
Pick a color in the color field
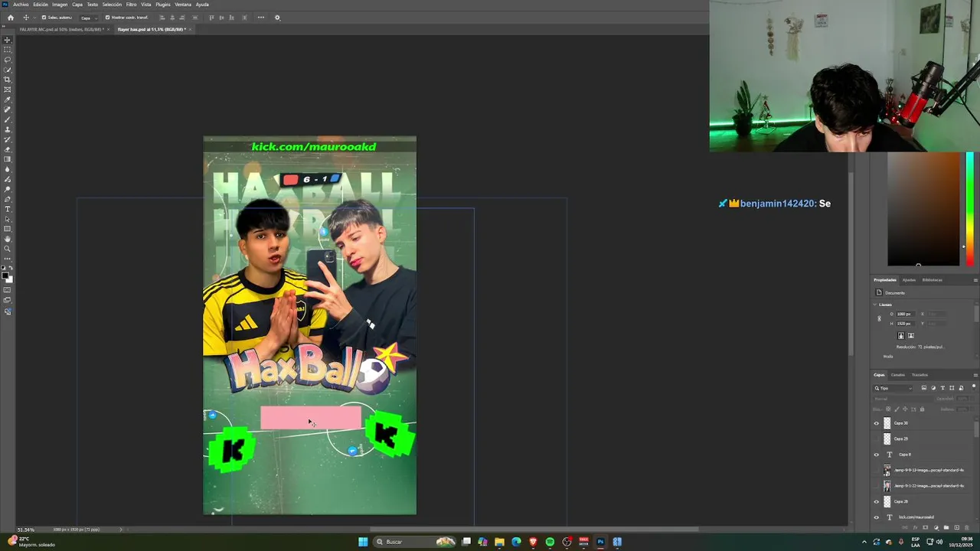pyautogui.click(x=923, y=209)
